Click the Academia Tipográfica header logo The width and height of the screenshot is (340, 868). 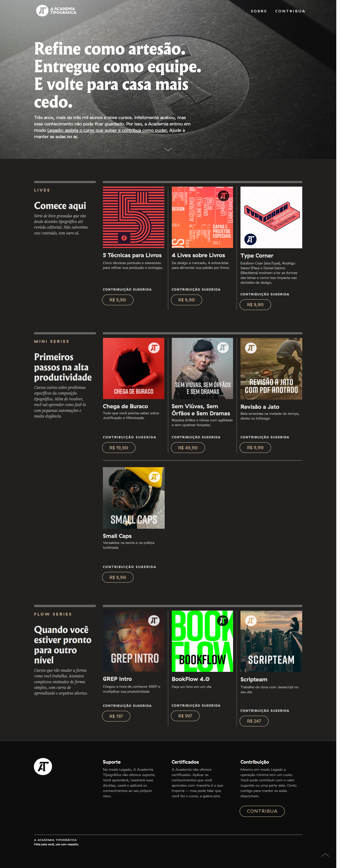(x=56, y=10)
